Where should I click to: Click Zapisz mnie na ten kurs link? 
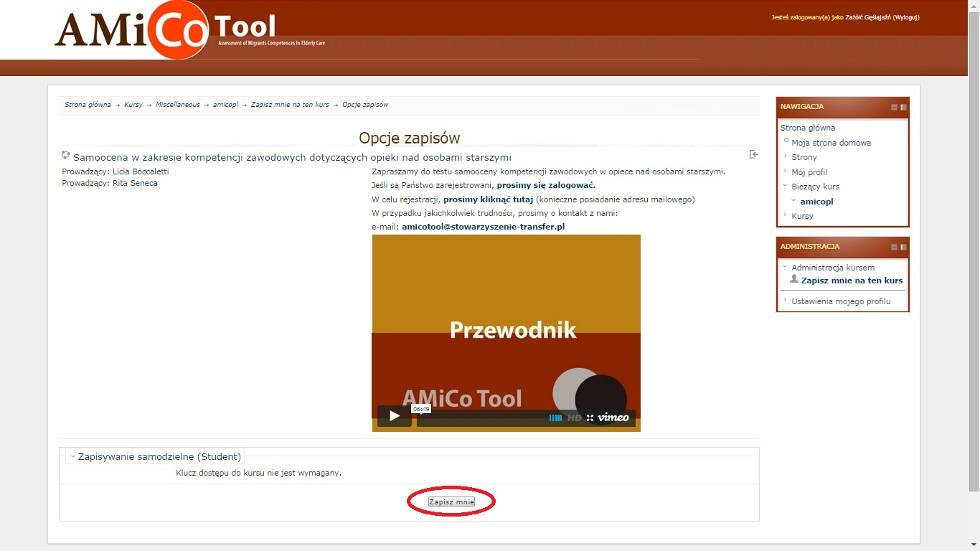coord(852,281)
